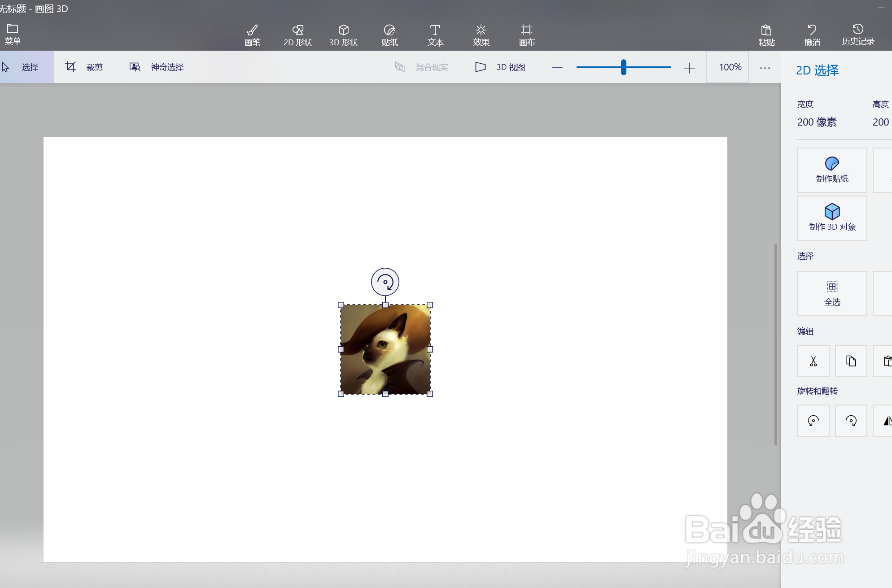The image size is (892, 588).
Task: Click the 100% zoom percentage box
Action: [730, 67]
